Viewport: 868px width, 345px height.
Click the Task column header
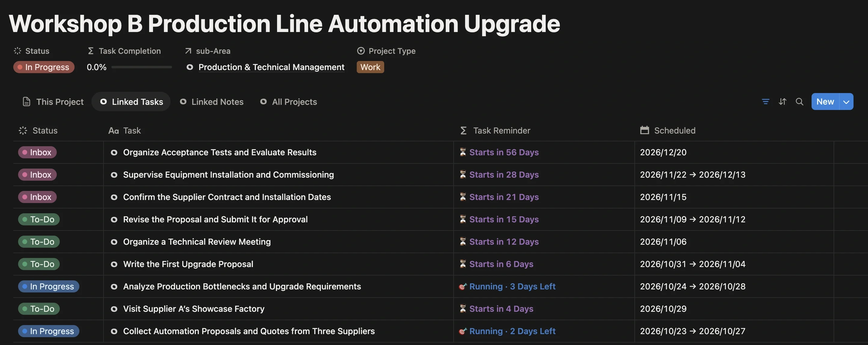tap(125, 131)
